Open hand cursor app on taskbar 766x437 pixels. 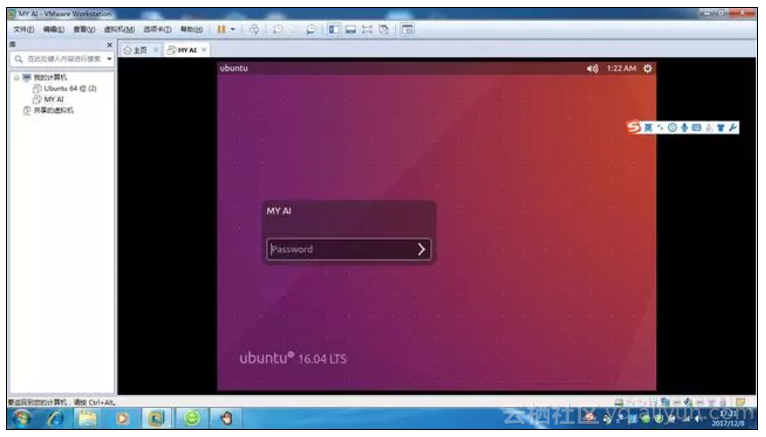(226, 418)
